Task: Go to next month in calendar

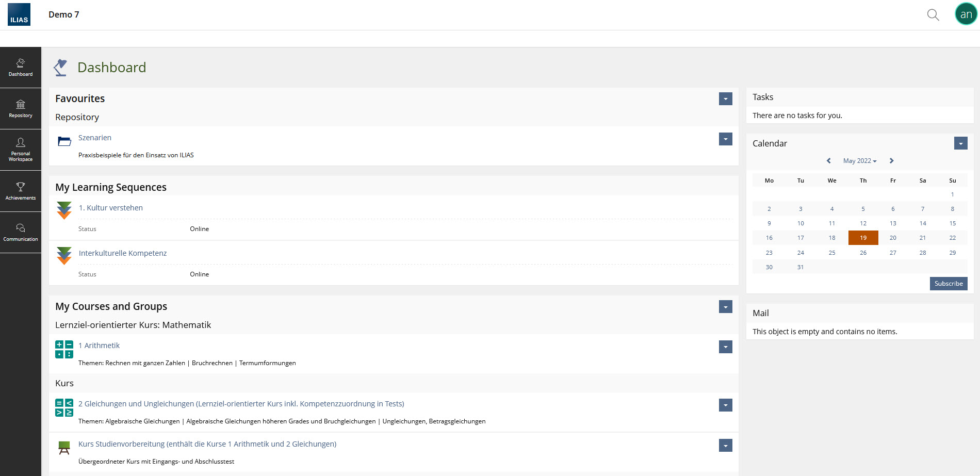Action: (891, 161)
